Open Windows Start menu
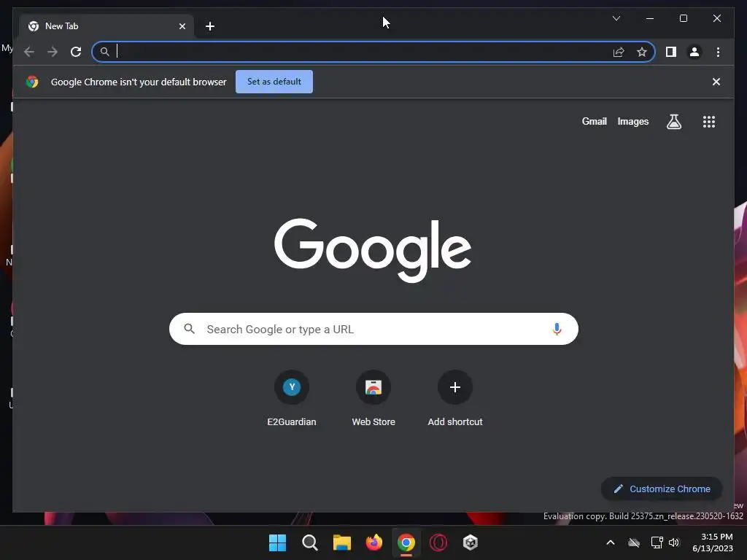This screenshot has width=747, height=560. 277,542
